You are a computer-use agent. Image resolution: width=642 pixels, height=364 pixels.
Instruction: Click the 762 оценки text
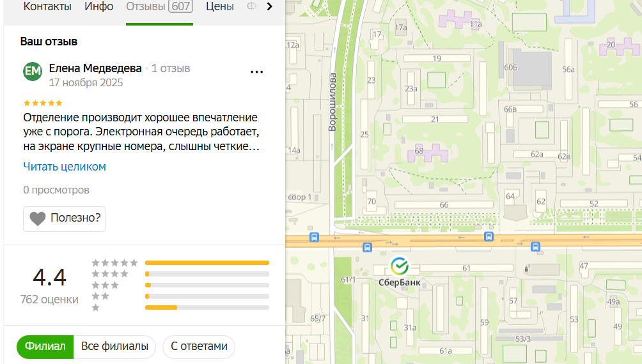click(49, 300)
